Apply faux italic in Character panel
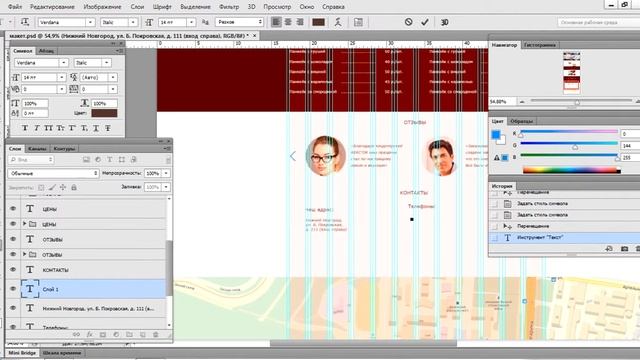The width and height of the screenshot is (640, 360). click(37, 128)
